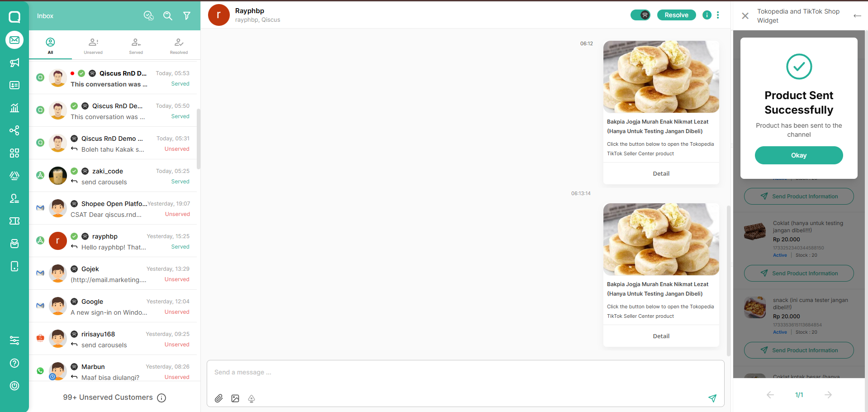Screen dimensions: 868x412
Task: Open the Inbox filter funnel
Action: (187, 16)
